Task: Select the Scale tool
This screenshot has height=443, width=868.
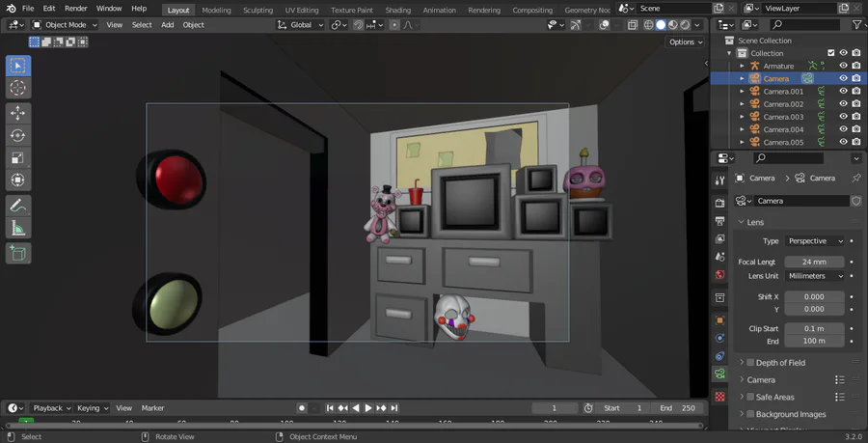Action: click(x=18, y=158)
